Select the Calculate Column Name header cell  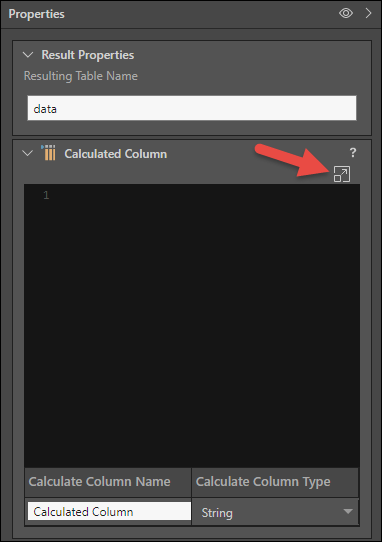coord(108,482)
